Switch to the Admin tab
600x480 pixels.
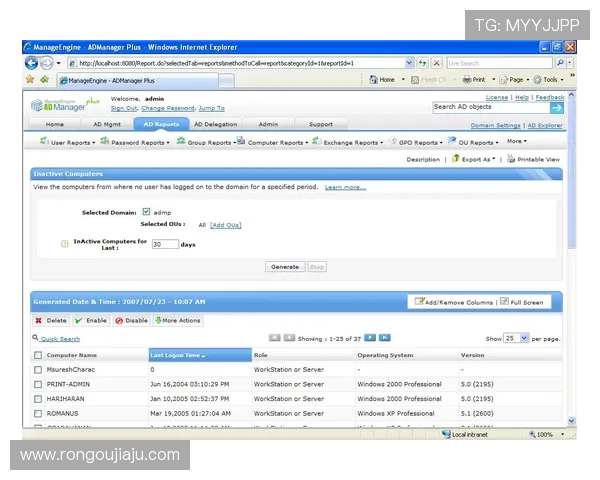268,124
